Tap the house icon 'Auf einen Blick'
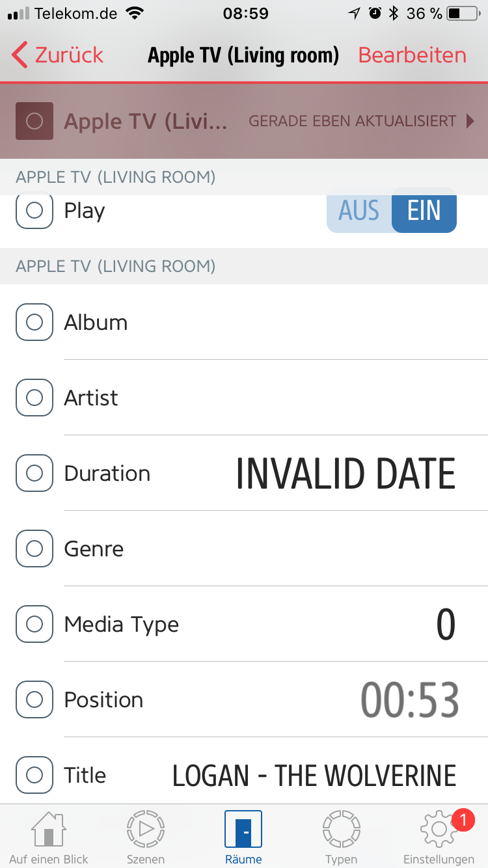This screenshot has height=868, width=488. (49, 830)
